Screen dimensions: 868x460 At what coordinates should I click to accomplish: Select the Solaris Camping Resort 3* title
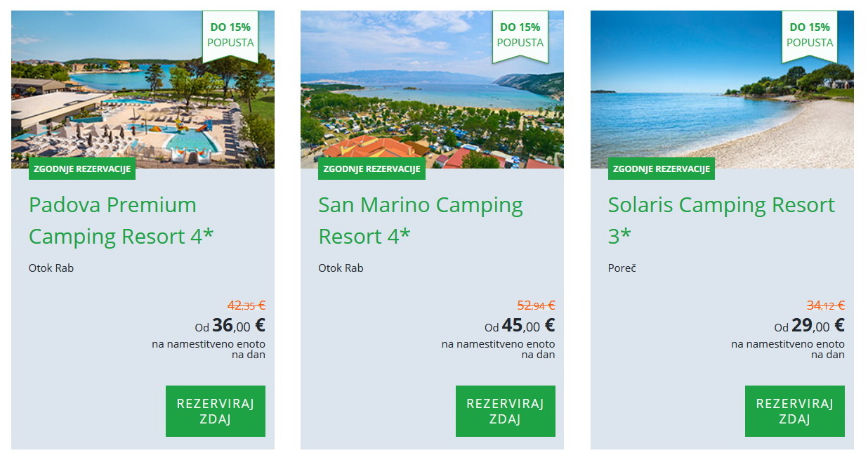click(721, 221)
